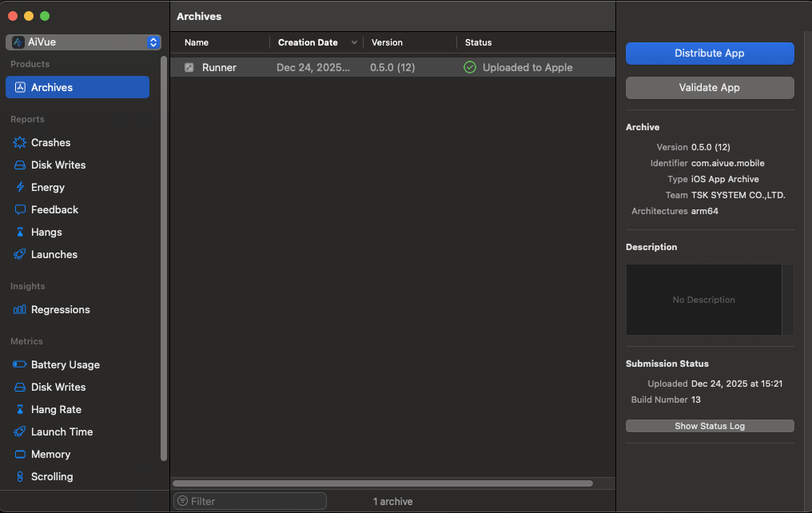Click the Archives sidebar icon
Viewport: 812px width, 513px height.
[x=20, y=87]
